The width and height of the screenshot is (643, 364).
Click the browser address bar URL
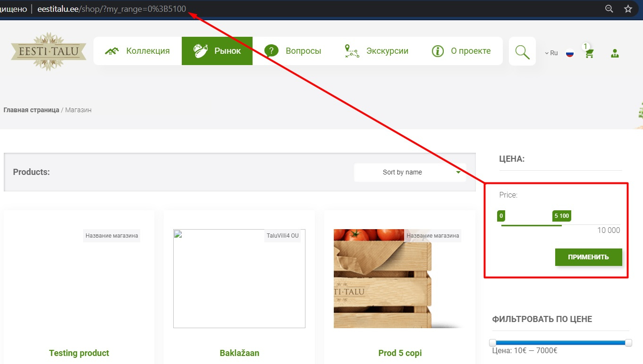point(112,9)
